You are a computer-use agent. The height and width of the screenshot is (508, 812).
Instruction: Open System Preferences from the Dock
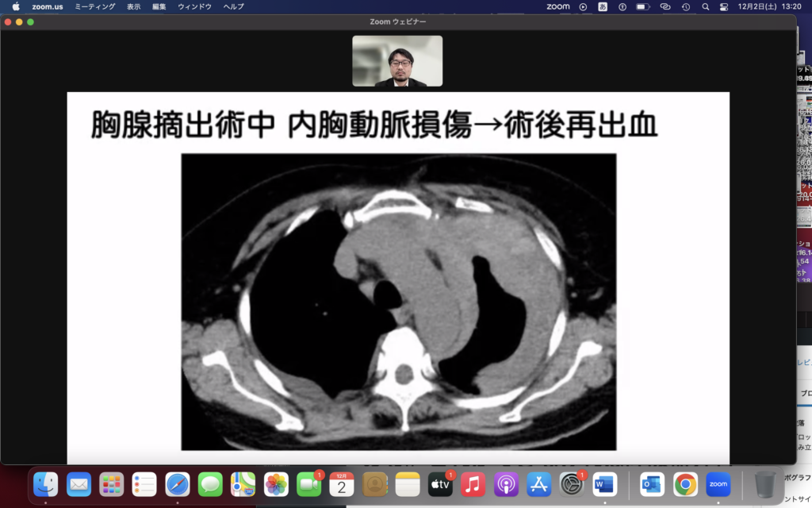(571, 483)
